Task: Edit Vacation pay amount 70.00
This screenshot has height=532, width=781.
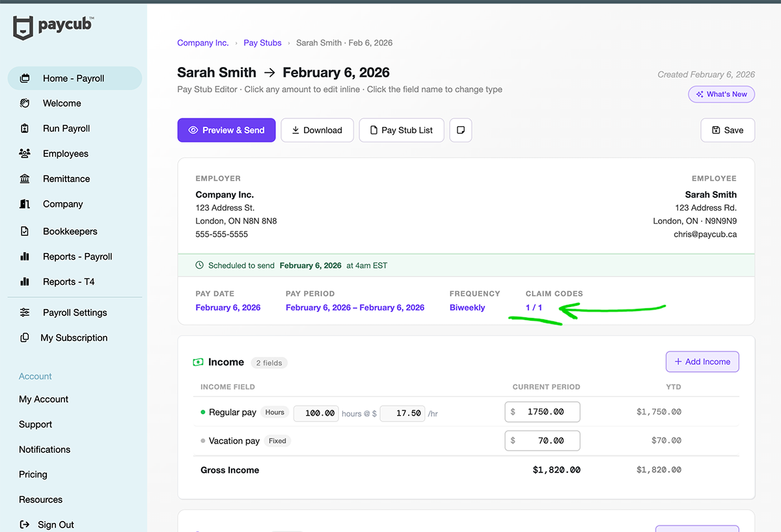Action: click(542, 440)
